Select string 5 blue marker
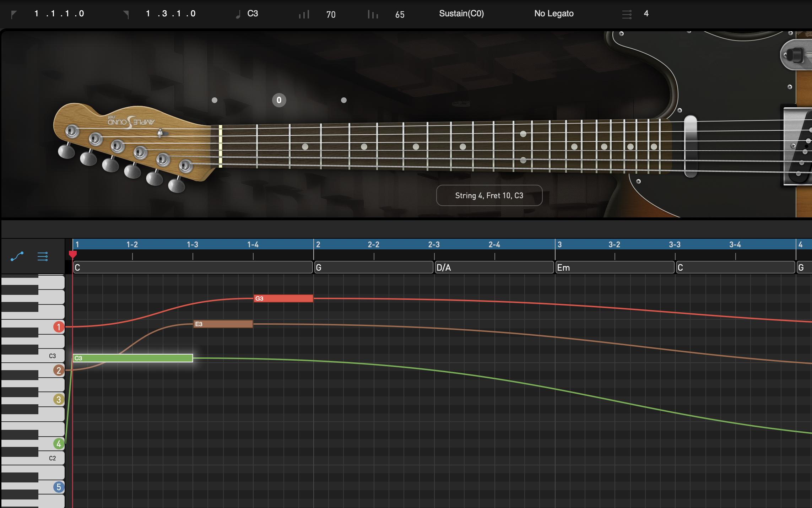The height and width of the screenshot is (508, 812). click(59, 487)
